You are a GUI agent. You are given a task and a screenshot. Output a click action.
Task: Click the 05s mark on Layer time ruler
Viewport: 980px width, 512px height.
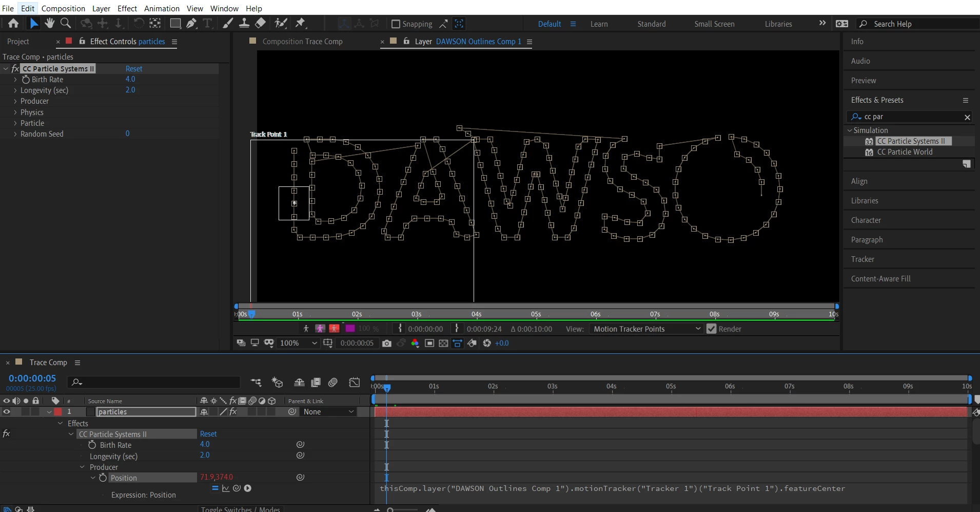[x=536, y=314]
